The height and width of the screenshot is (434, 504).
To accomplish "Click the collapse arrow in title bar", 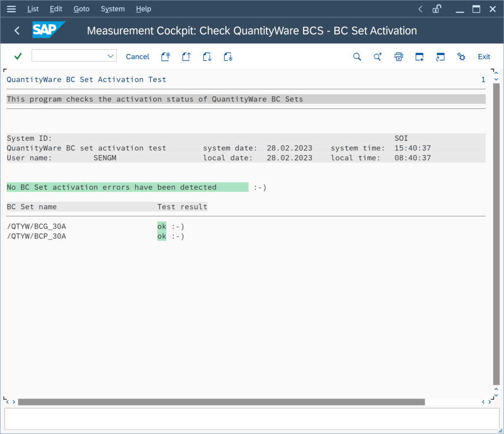I will [420, 9].
